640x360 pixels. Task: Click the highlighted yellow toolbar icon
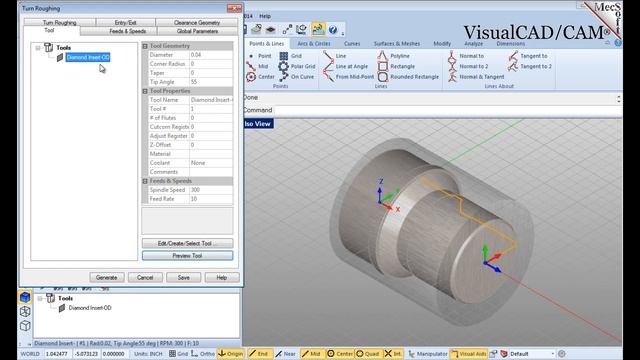pos(318,29)
